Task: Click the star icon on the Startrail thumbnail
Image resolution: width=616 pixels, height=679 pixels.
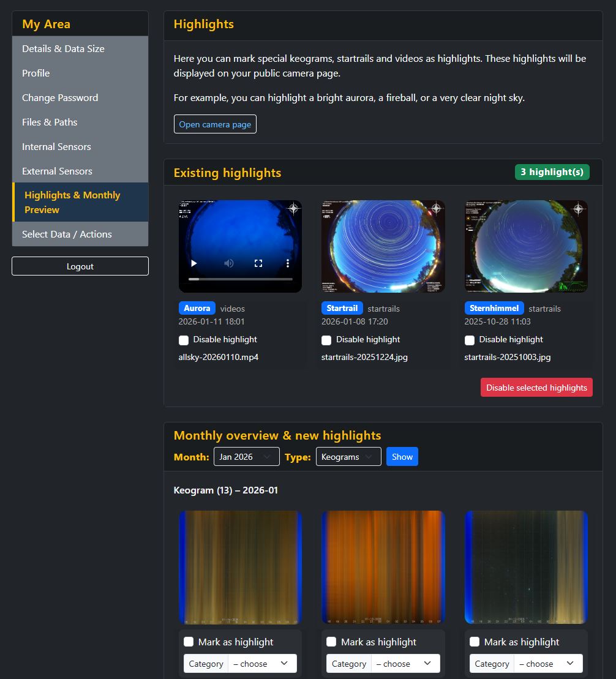Action: [x=437, y=208]
